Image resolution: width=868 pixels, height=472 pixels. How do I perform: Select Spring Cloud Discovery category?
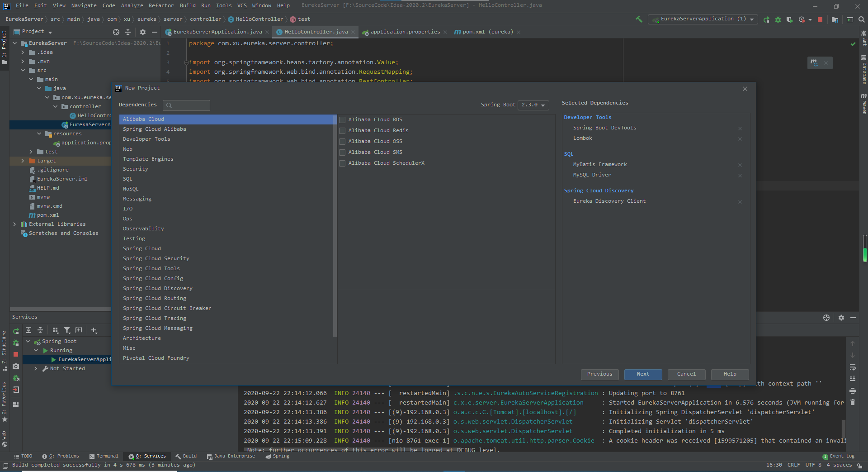pos(157,289)
